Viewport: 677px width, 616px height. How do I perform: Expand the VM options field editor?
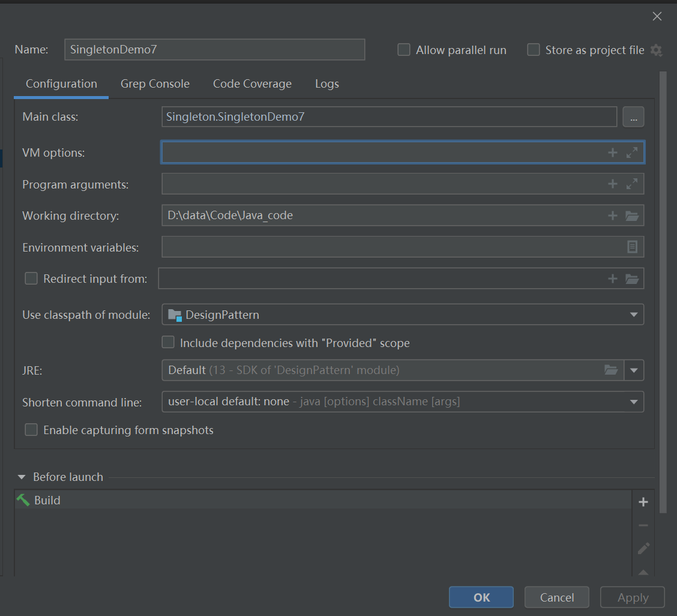tap(632, 152)
